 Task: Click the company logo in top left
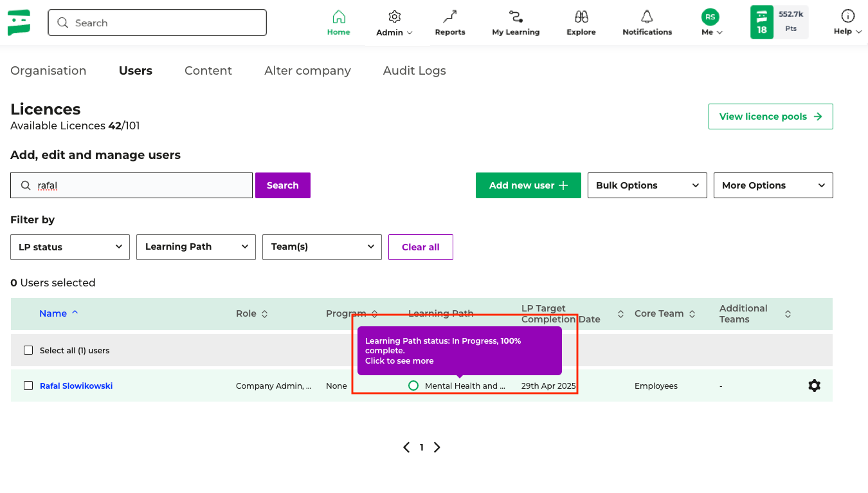coord(19,23)
